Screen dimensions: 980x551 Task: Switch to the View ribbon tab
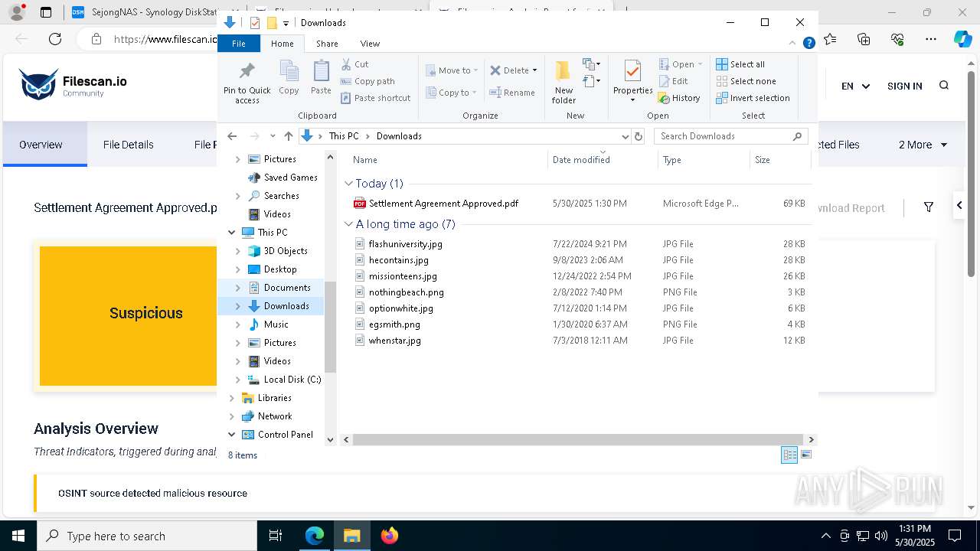370,44
